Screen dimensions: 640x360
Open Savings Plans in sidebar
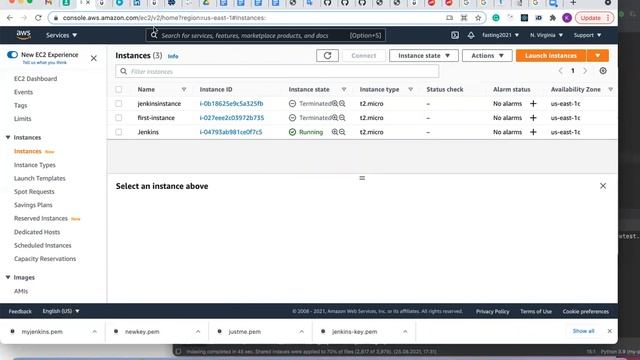[x=33, y=205]
